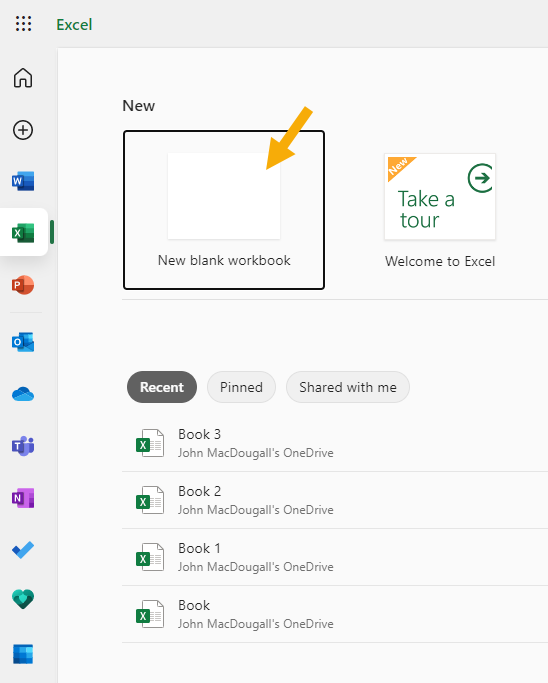Open Outlook from the sidebar
The image size is (548, 683).
coord(23,342)
